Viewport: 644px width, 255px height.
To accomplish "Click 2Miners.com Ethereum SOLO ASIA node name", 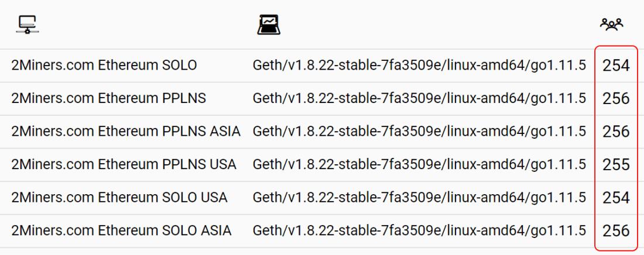I will tap(121, 230).
